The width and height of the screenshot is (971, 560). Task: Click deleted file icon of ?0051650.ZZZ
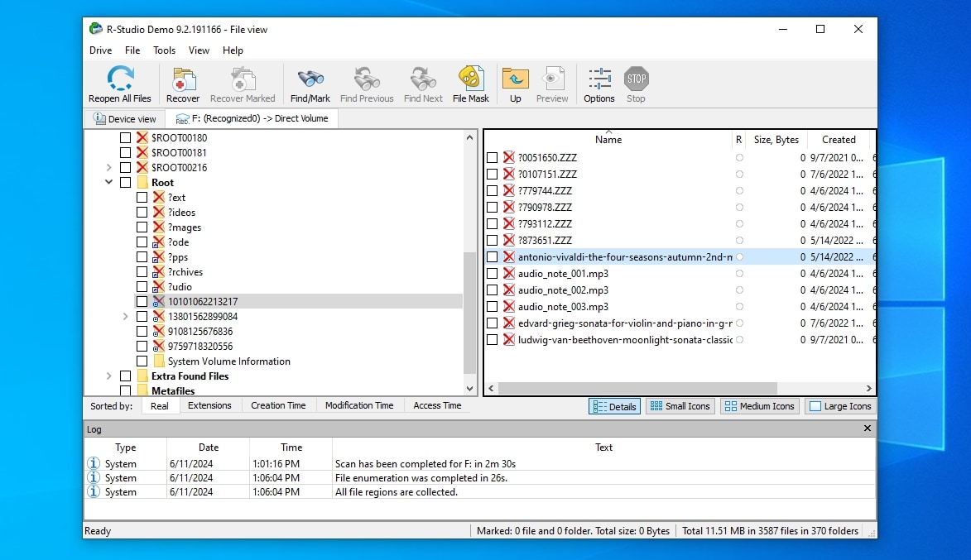click(x=509, y=158)
